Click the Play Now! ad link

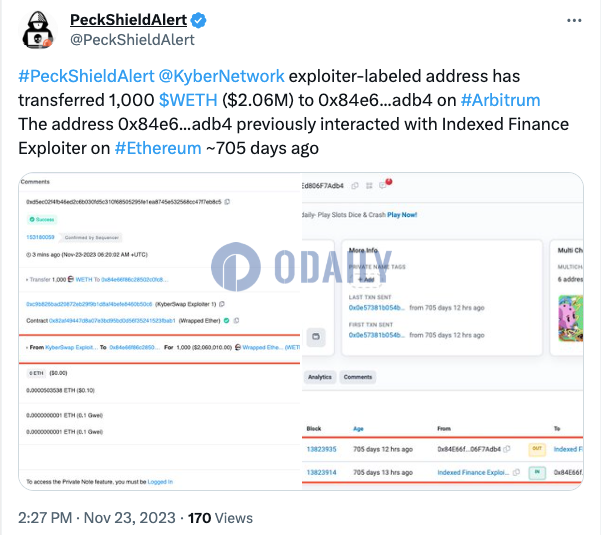point(402,215)
